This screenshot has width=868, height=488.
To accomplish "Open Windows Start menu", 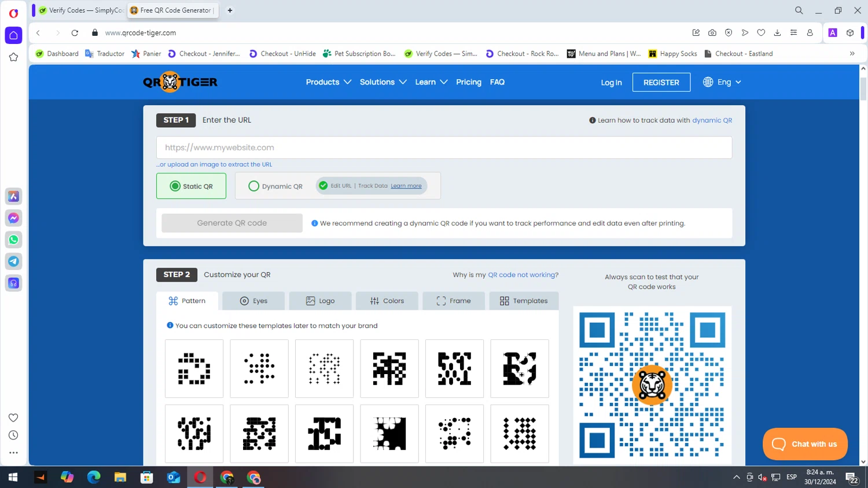I will tap(13, 477).
